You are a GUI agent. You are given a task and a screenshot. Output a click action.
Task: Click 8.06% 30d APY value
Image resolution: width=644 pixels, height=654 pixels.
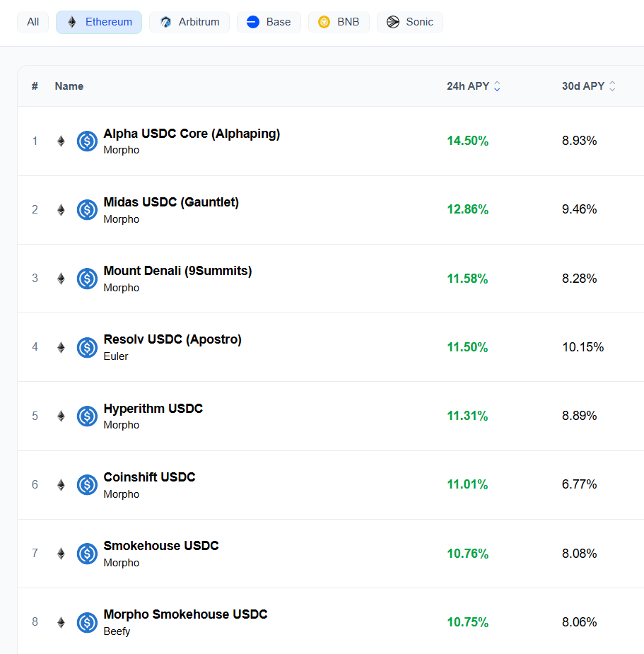coord(580,622)
